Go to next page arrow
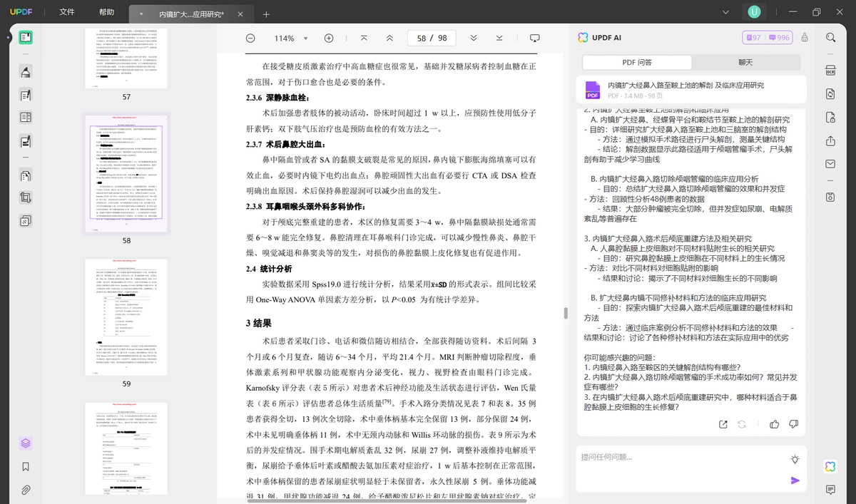856x504 pixels. (474, 38)
